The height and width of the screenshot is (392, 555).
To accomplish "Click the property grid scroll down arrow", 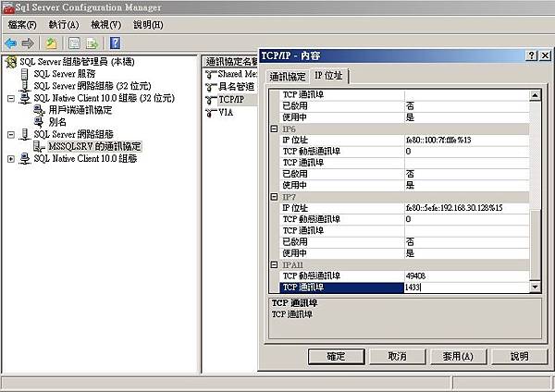I will [535, 287].
